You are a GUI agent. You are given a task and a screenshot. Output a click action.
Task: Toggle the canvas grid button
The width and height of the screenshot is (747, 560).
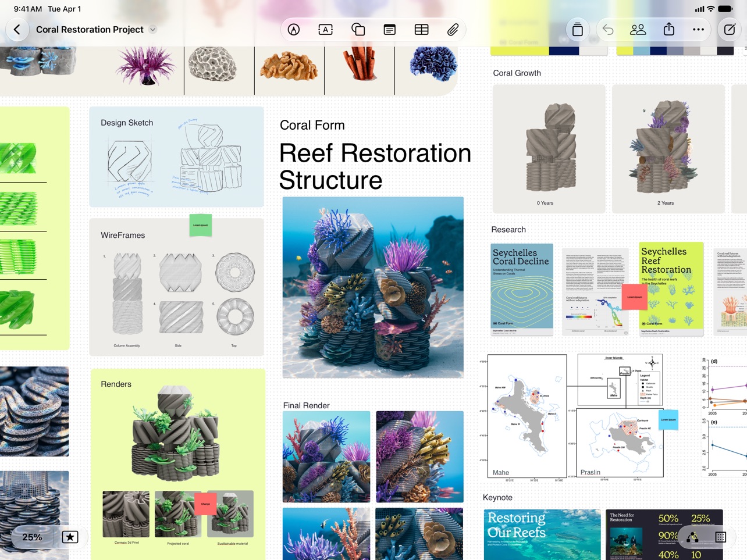[x=721, y=537]
